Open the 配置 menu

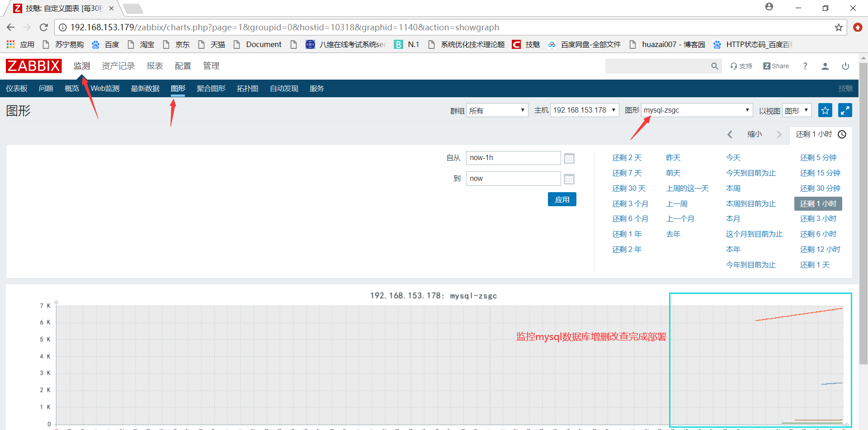coord(183,66)
